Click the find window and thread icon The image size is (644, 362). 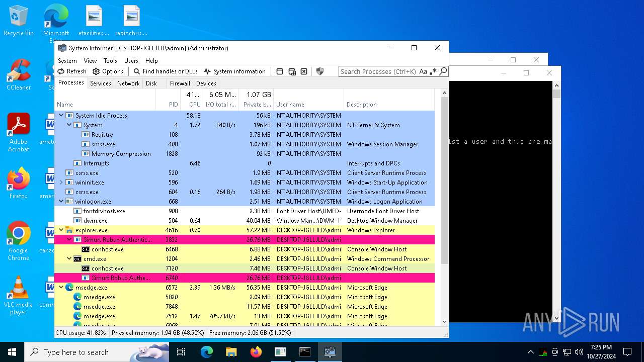[x=292, y=71]
